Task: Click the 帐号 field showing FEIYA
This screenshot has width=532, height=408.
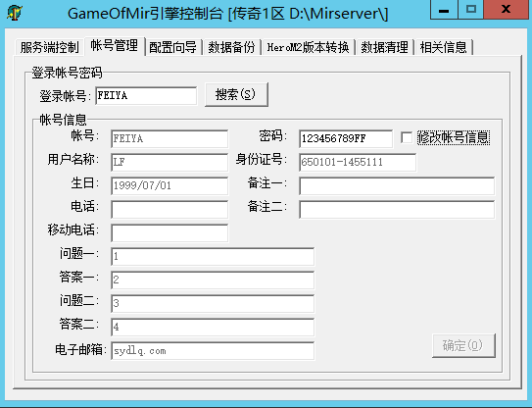Action: point(169,138)
